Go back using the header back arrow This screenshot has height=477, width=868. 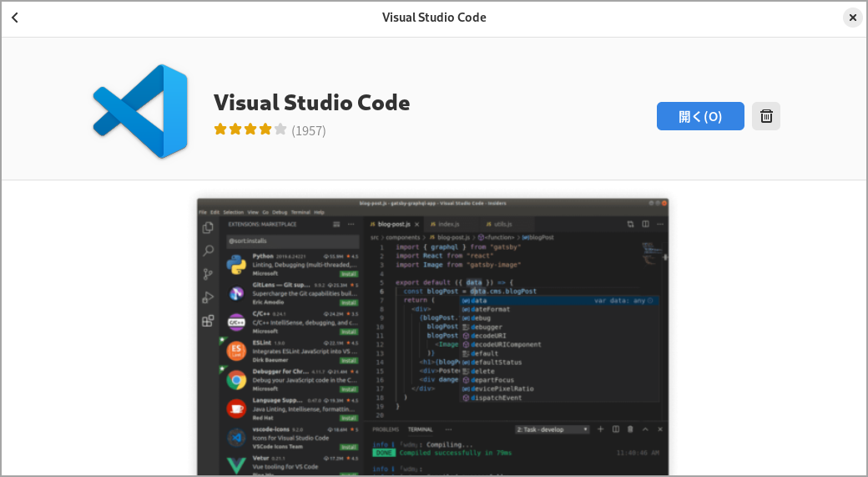pos(15,18)
